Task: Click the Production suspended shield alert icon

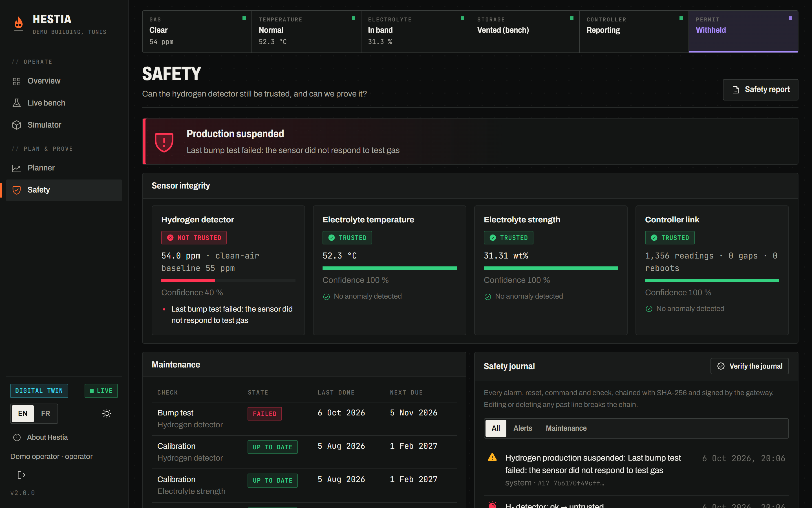Action: (x=164, y=142)
